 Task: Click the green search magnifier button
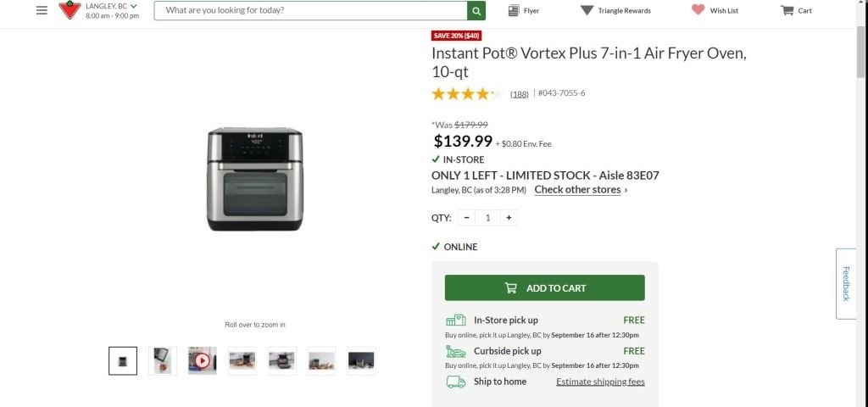pyautogui.click(x=478, y=11)
